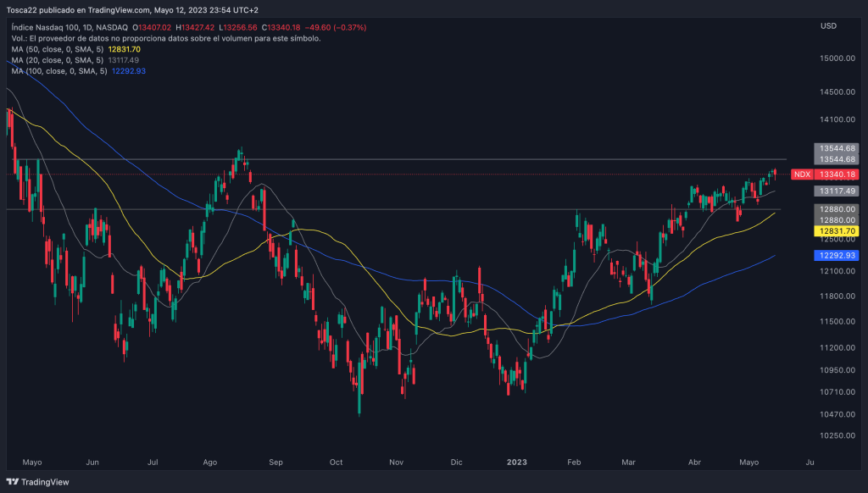Click the Índice Nasdaq 100 symbol title
Image resolution: width=868 pixels, height=493 pixels.
pos(53,28)
